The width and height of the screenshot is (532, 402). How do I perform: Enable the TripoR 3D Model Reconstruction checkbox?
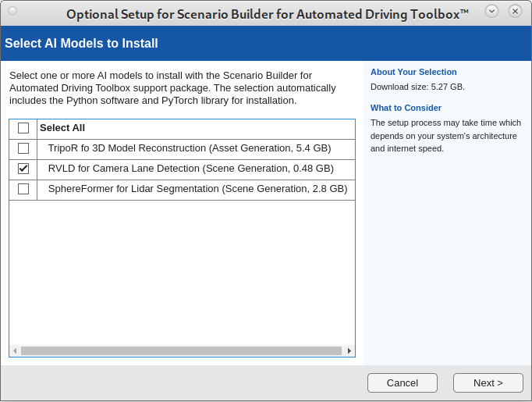click(x=23, y=148)
